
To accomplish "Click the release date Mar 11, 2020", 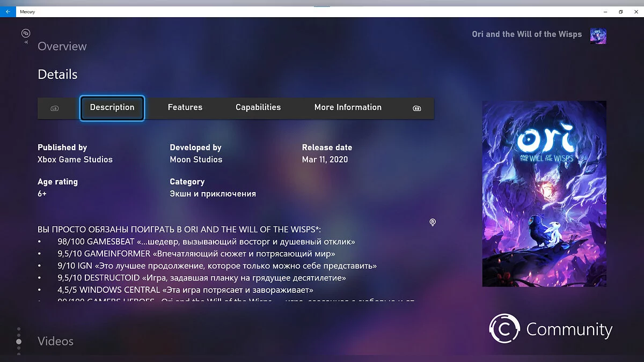I will (x=325, y=159).
